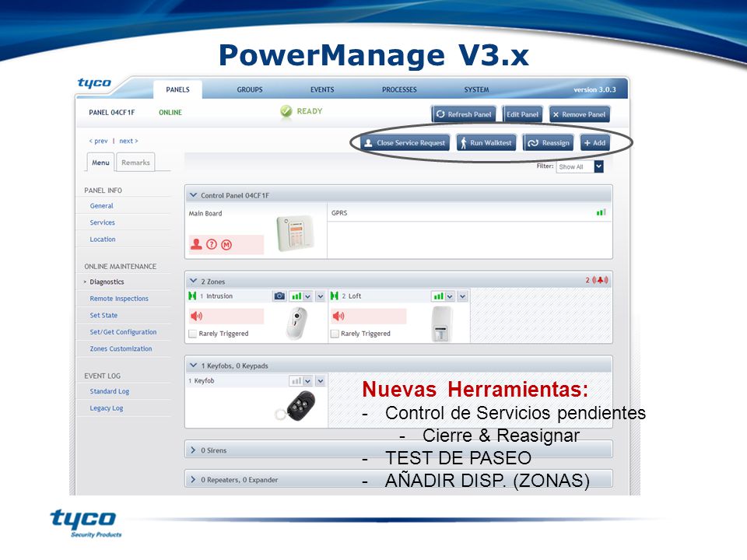Image resolution: width=747 pixels, height=560 pixels.
Task: Open the Keyfob options dropdown arrow
Action: 320,381
